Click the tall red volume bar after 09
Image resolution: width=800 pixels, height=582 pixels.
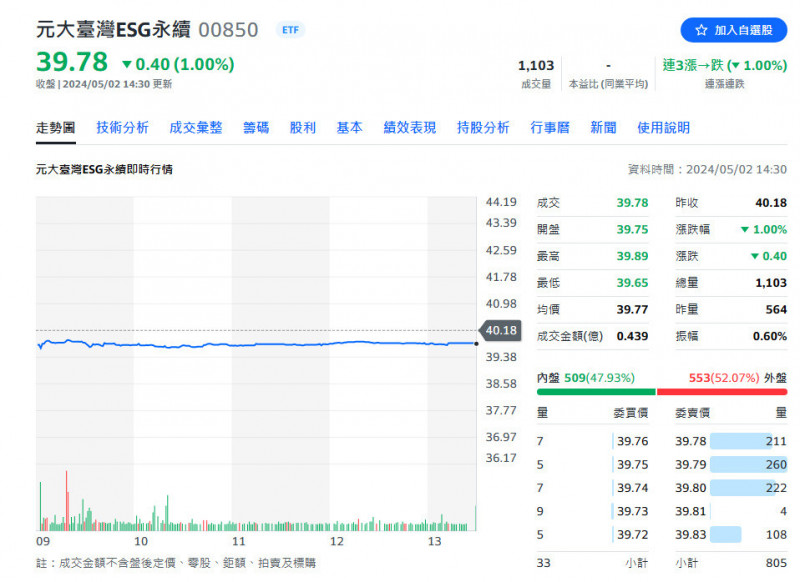(66, 500)
